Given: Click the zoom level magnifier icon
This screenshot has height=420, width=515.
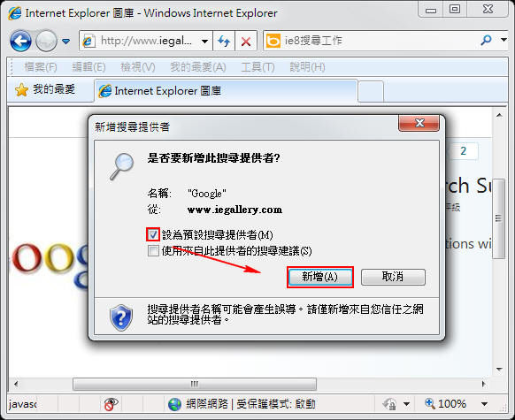Looking at the screenshot, I should [430, 403].
